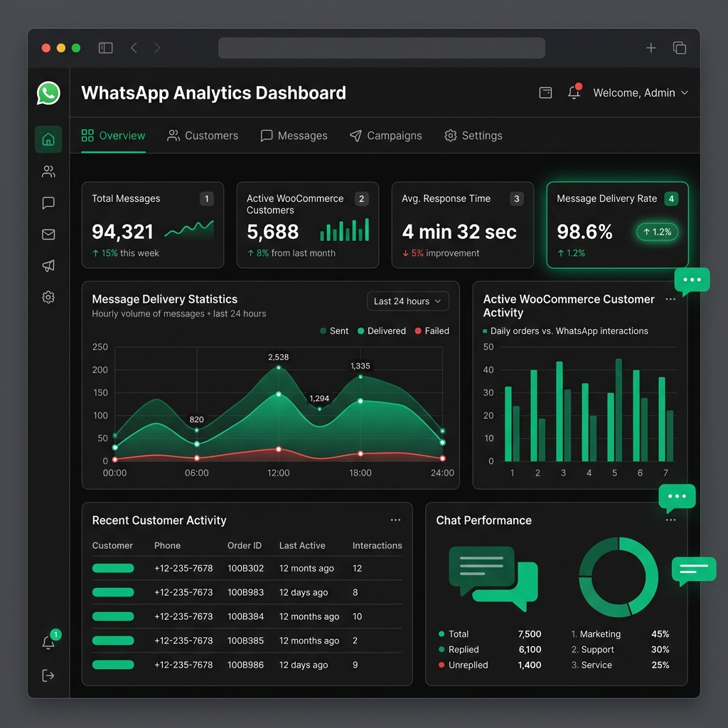
Task: Switch to the Messages tab
Action: (x=294, y=136)
